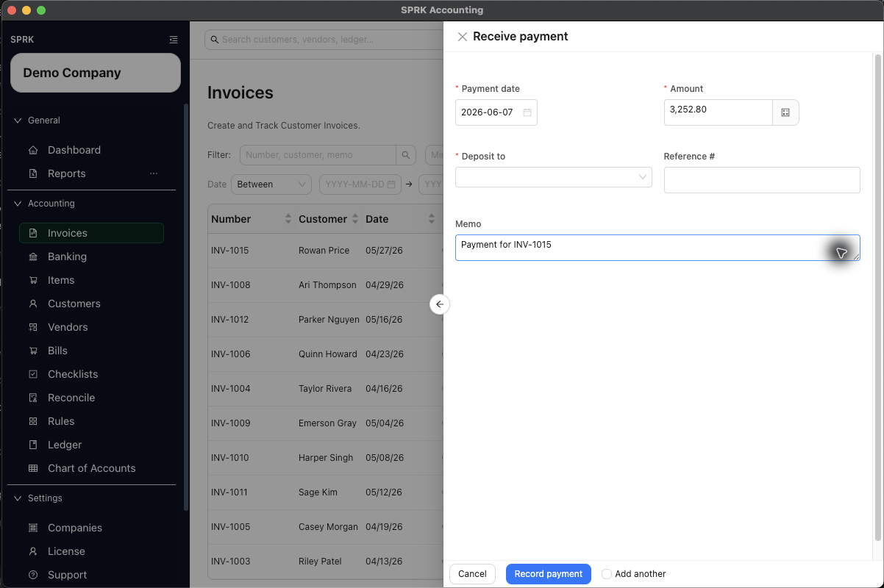Collapse the Accounting section
884x588 pixels.
(18, 204)
